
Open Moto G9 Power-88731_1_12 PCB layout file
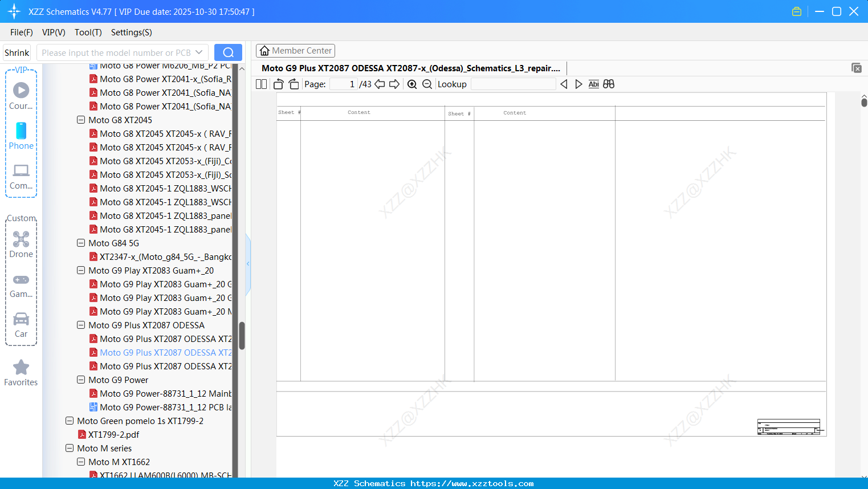160,407
